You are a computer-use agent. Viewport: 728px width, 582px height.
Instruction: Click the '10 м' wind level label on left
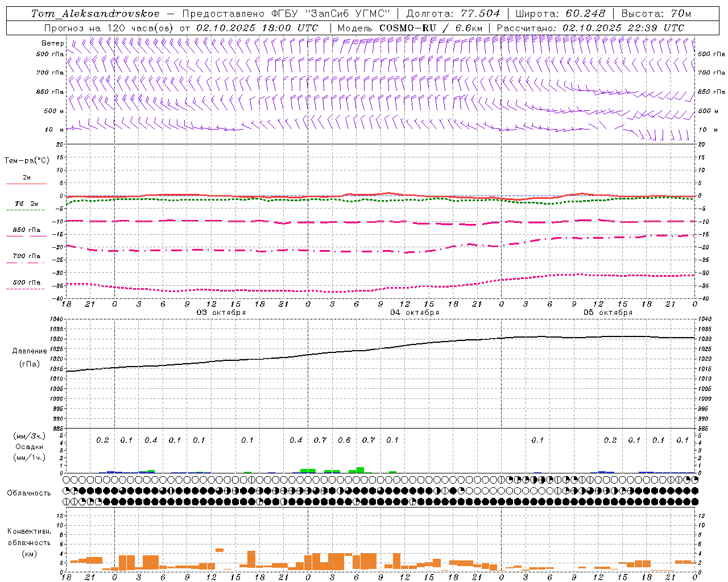coord(55,130)
